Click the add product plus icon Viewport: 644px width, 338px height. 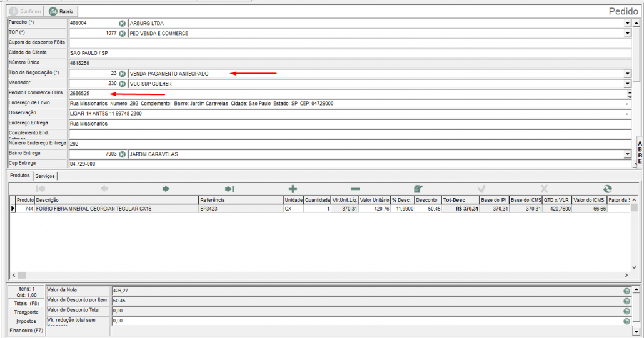(x=293, y=189)
